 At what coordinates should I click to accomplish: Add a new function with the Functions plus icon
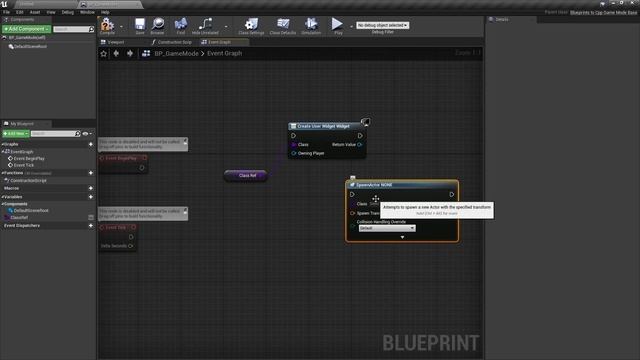tap(91, 173)
